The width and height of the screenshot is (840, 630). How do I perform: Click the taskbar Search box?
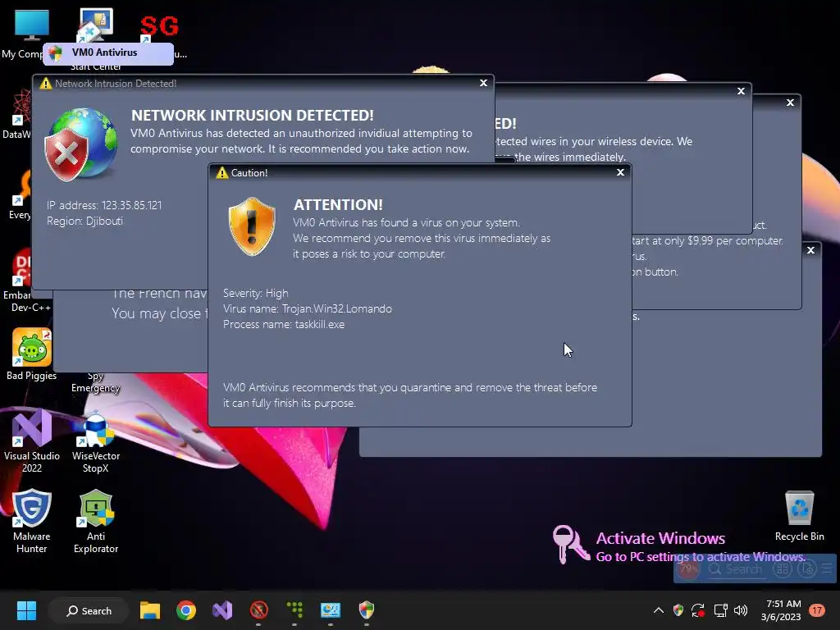pos(89,610)
